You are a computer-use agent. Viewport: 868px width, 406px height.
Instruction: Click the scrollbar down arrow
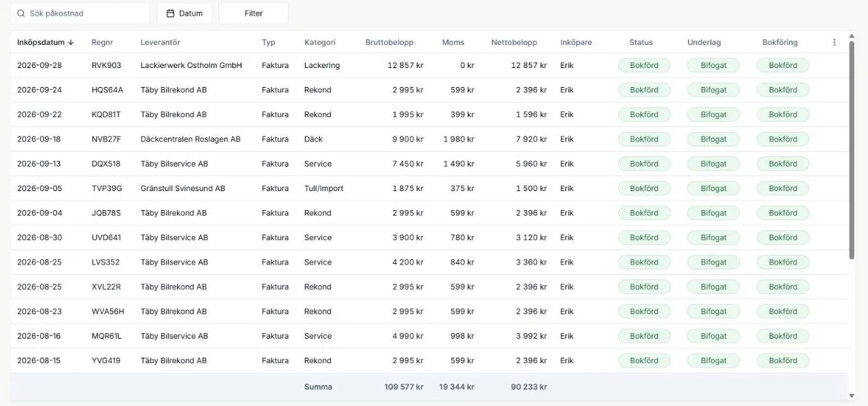pos(851,396)
